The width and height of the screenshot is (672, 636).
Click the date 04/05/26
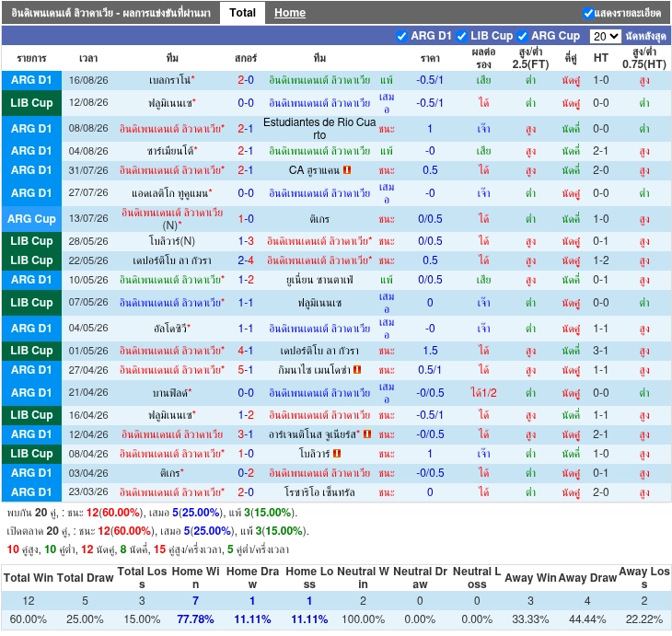[x=88, y=329]
